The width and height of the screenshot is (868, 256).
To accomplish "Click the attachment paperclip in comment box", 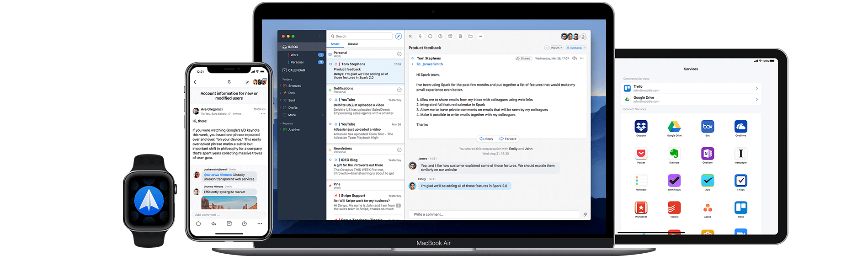I will point(585,214).
